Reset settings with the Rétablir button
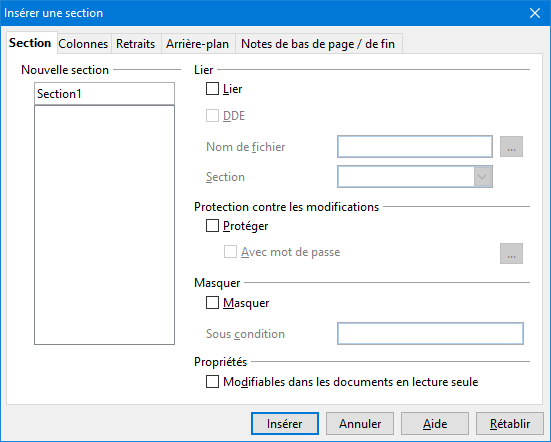Screen dimensions: 551x442 [510, 424]
